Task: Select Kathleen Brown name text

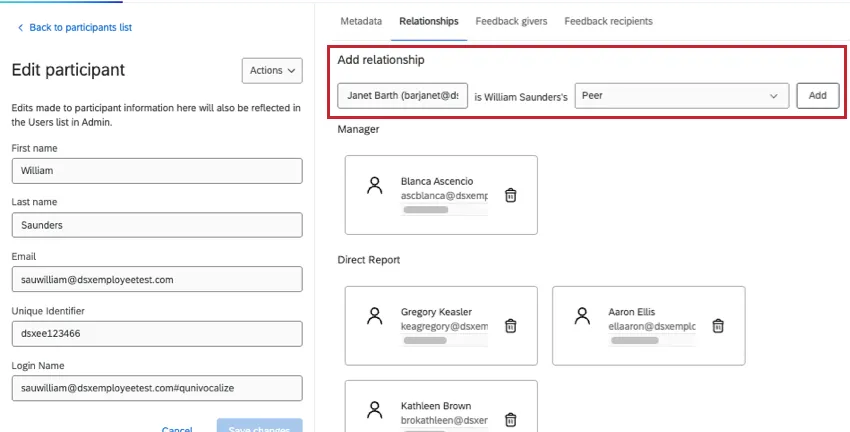Action: click(436, 406)
